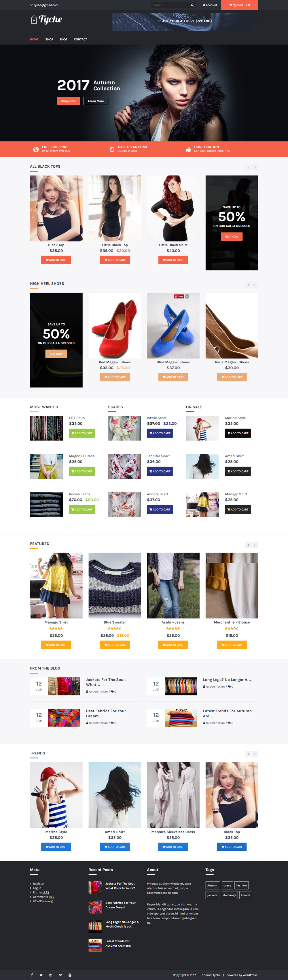This screenshot has width=288, height=980.
Task: Click the Pinterest Save badge on blue shoes
Action: (x=179, y=296)
